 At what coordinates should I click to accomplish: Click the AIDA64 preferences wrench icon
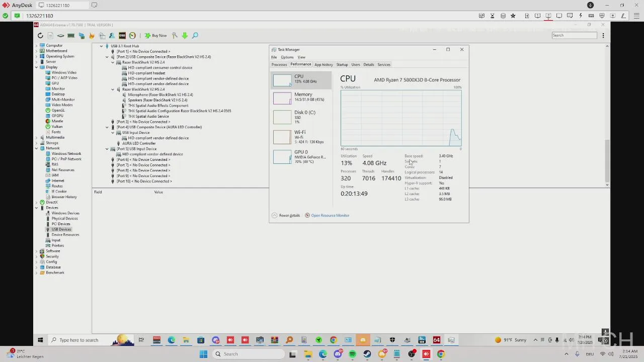175,36
